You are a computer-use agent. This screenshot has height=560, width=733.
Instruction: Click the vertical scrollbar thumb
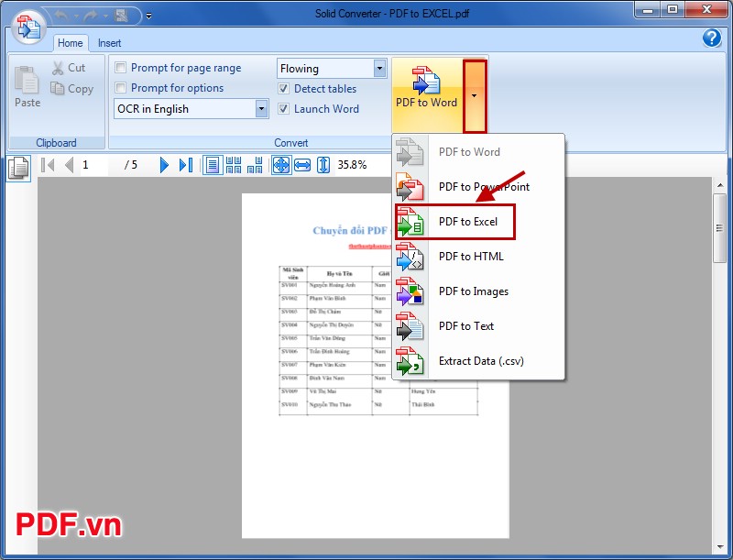point(719,228)
